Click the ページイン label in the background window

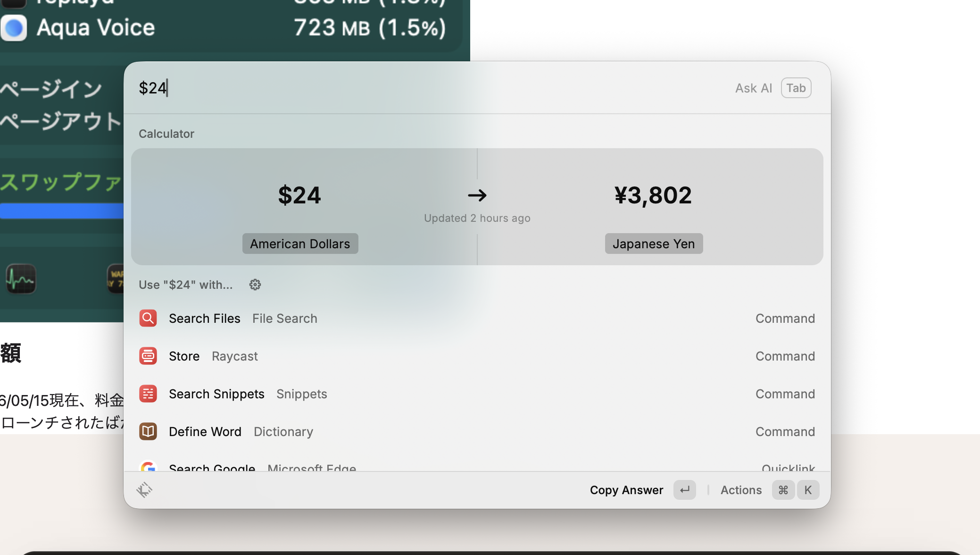point(51,89)
